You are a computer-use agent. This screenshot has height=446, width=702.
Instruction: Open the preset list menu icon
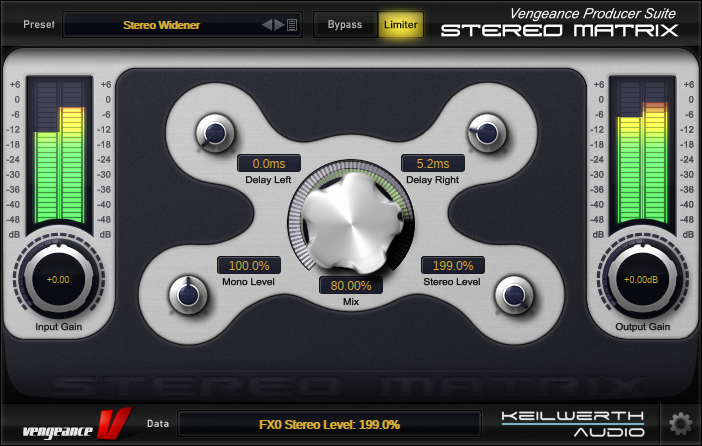pos(292,25)
